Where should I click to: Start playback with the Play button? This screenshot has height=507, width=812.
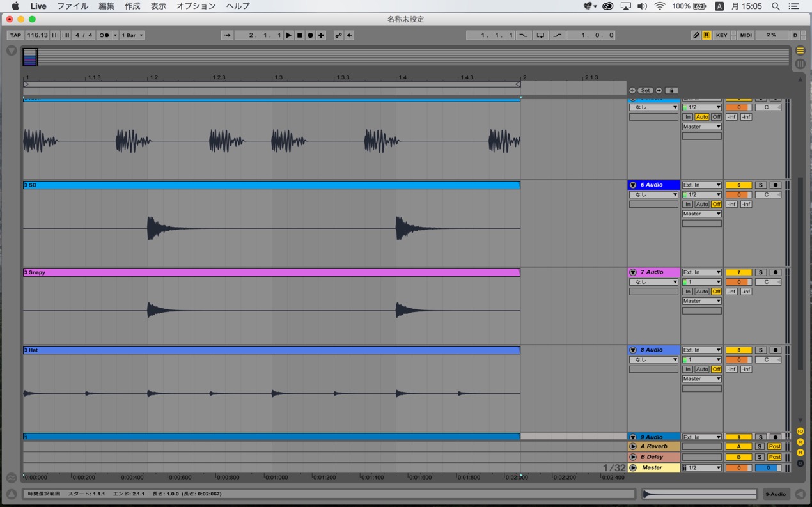289,35
